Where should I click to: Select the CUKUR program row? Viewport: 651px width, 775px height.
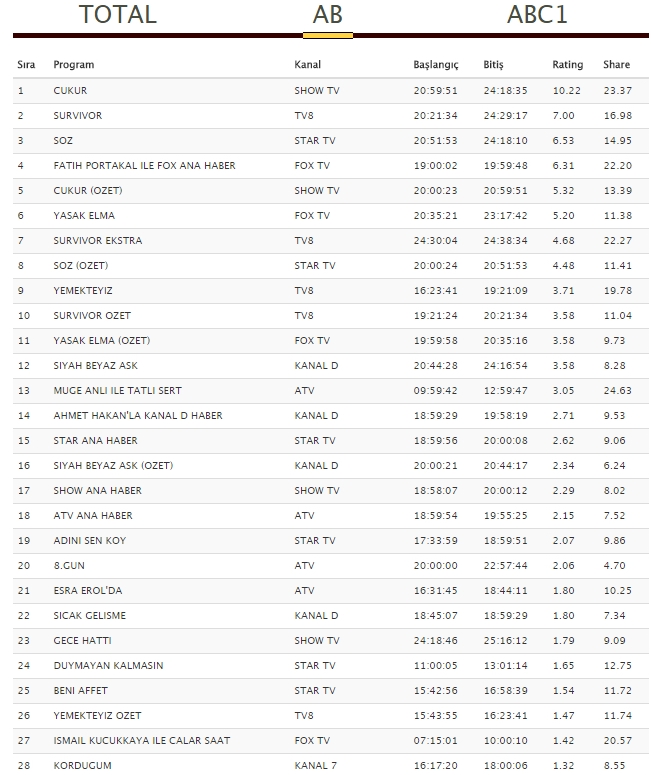(331, 91)
